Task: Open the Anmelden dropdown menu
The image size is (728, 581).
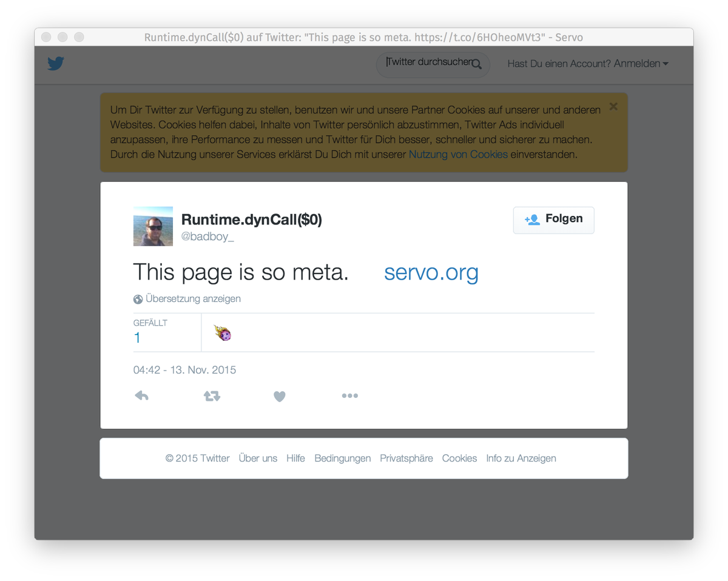Action: 641,64
